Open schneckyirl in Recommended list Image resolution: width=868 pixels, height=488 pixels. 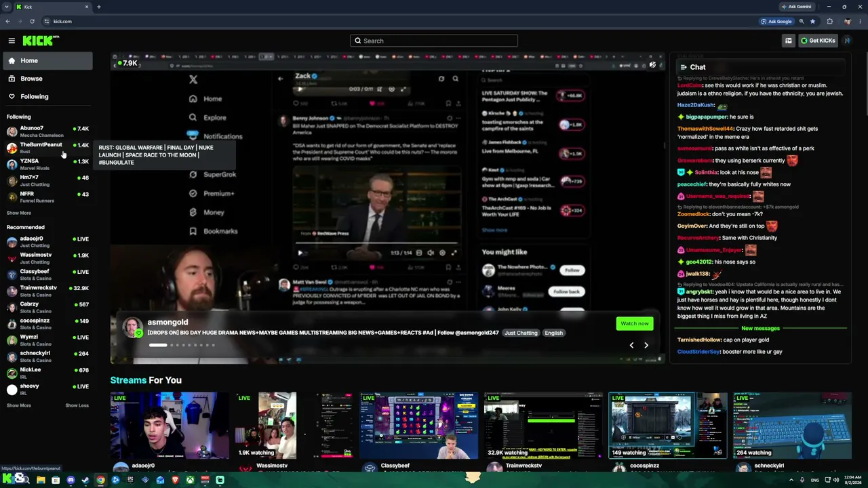pos(47,356)
